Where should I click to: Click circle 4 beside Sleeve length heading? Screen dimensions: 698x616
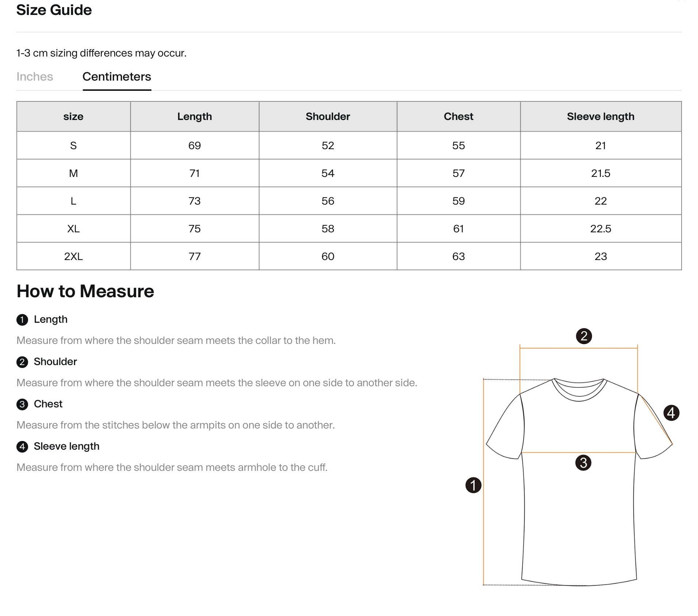pyautogui.click(x=23, y=446)
